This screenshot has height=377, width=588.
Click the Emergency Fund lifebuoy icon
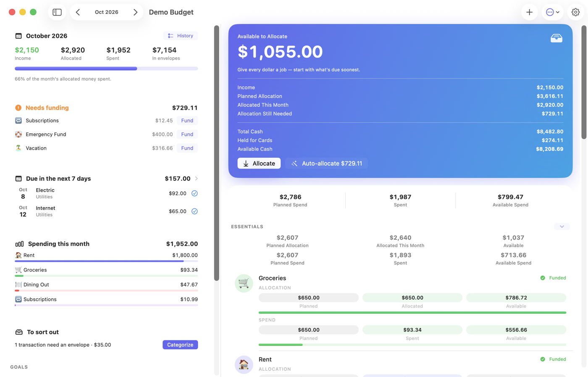[x=18, y=134]
